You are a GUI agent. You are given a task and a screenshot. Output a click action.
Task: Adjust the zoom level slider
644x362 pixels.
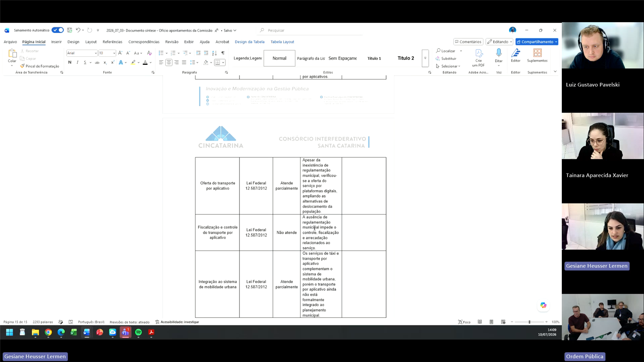tap(529, 322)
